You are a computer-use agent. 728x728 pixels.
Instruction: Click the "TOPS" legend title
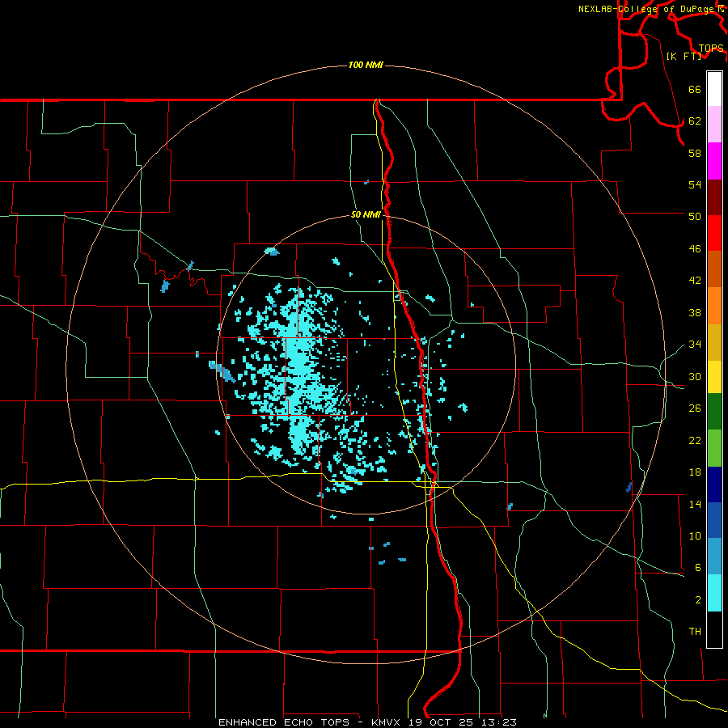coord(711,49)
